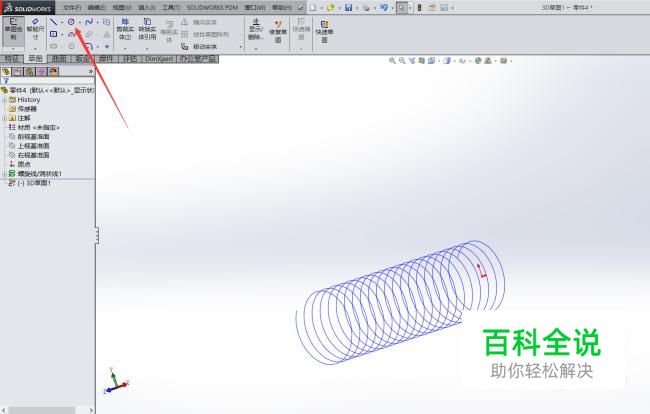Switch to the 评估 evaluate tab
The width and height of the screenshot is (650, 414).
(130, 59)
